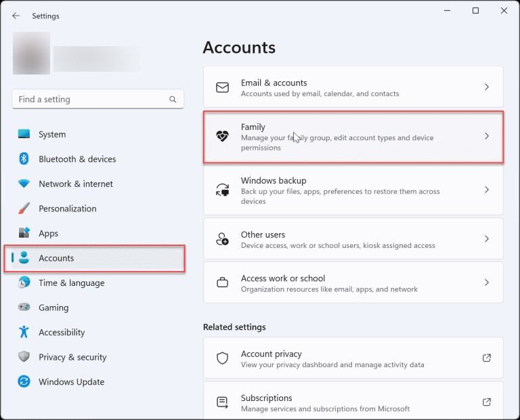This screenshot has width=520, height=420.
Task: Open Accessibility settings label
Action: click(x=62, y=332)
